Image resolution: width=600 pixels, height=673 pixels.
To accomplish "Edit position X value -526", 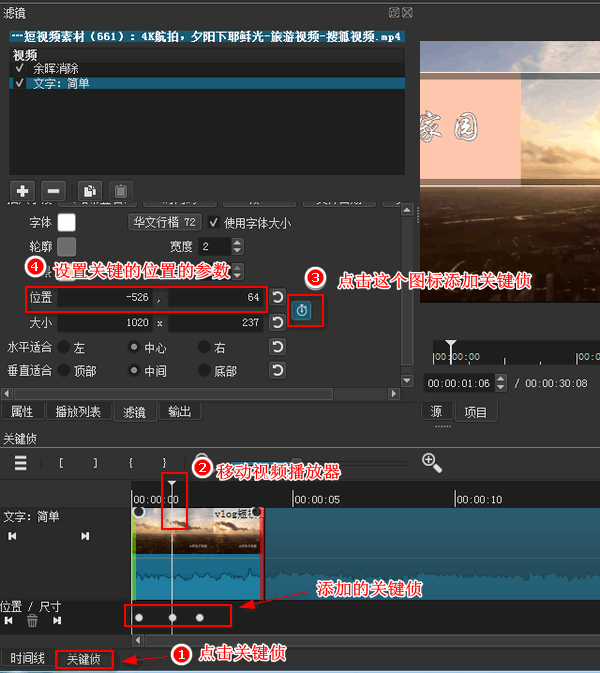I will [x=105, y=297].
